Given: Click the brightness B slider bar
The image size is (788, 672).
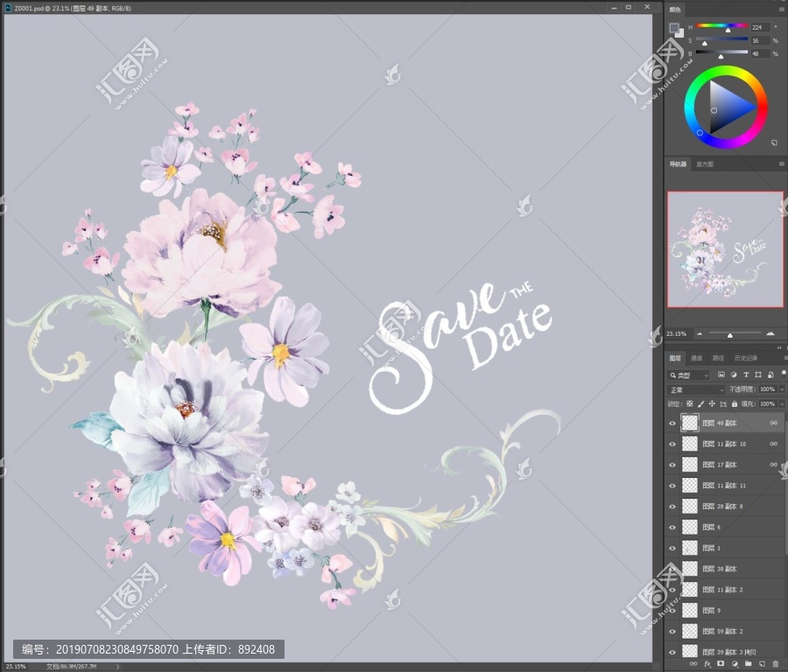Looking at the screenshot, I should tap(721, 52).
